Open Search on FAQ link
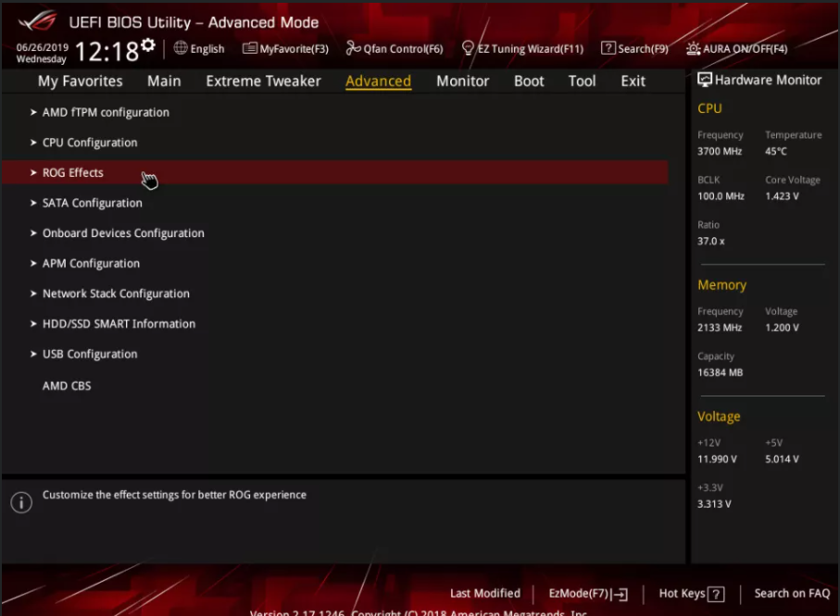The width and height of the screenshot is (840, 616). coord(792,594)
